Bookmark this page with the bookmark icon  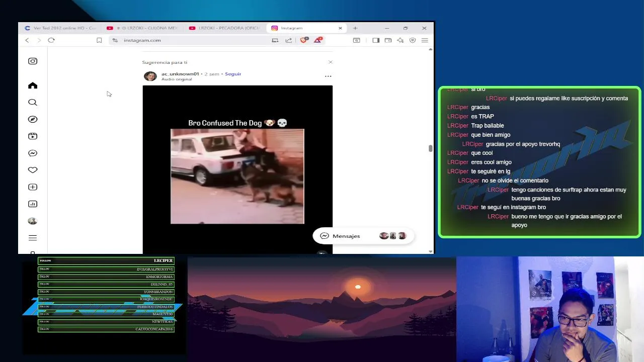(99, 40)
